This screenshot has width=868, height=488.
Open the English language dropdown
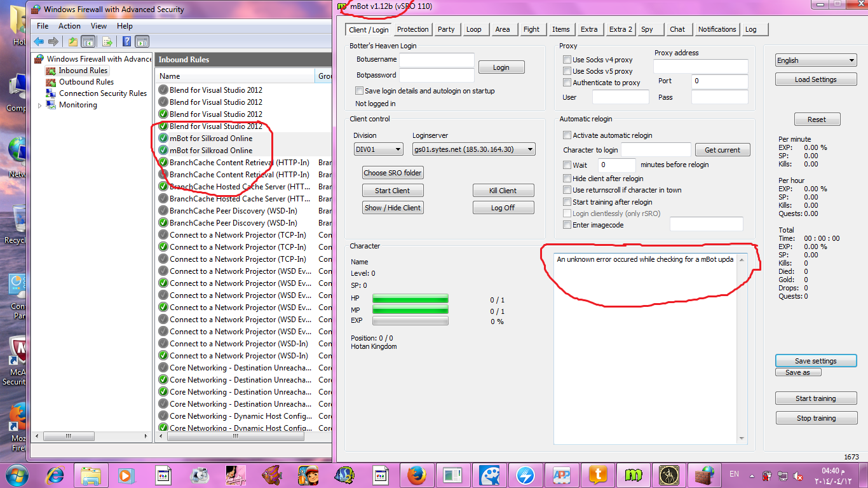(816, 60)
